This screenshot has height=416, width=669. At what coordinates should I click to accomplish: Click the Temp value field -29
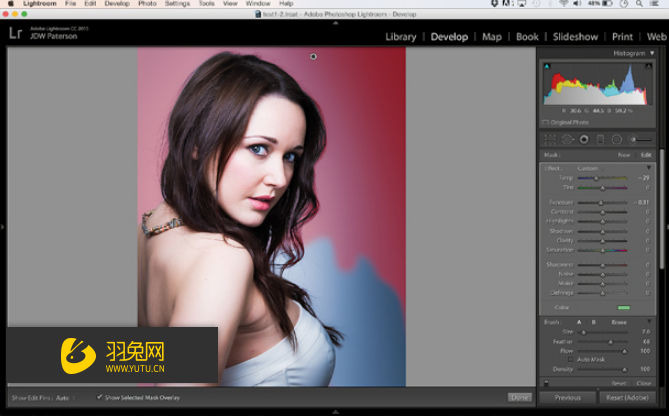[644, 177]
